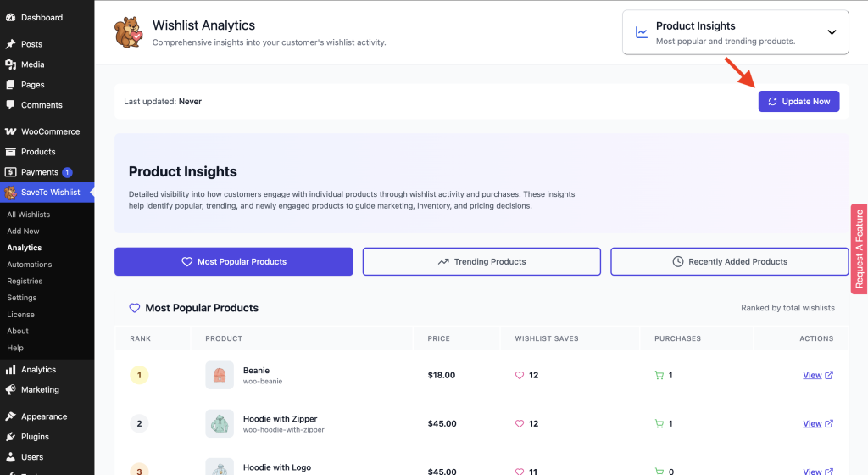This screenshot has width=868, height=475.
Task: Open the Dashboard icon in sidebar
Action: pos(10,18)
